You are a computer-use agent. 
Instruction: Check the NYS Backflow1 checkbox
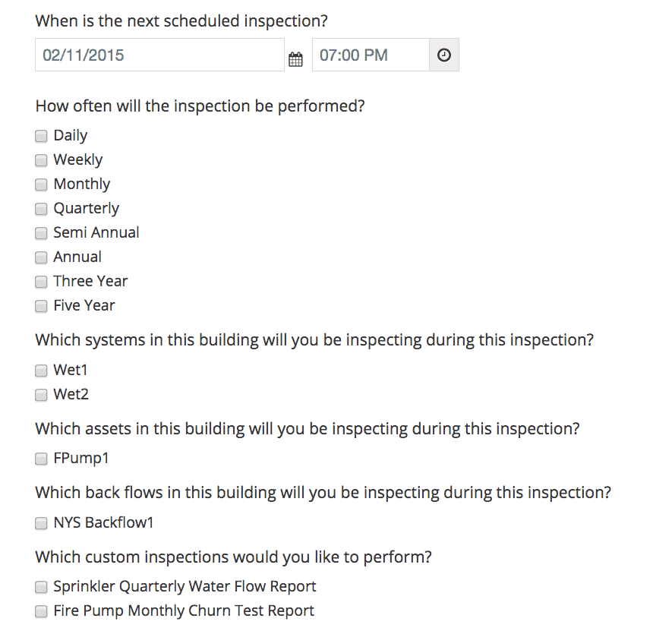click(x=41, y=524)
